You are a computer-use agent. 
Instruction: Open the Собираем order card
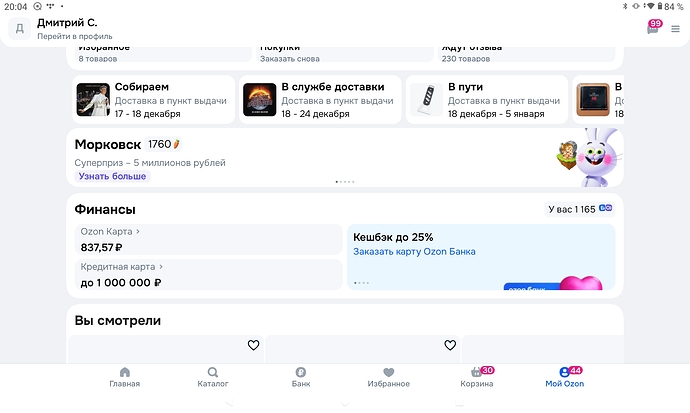point(154,99)
